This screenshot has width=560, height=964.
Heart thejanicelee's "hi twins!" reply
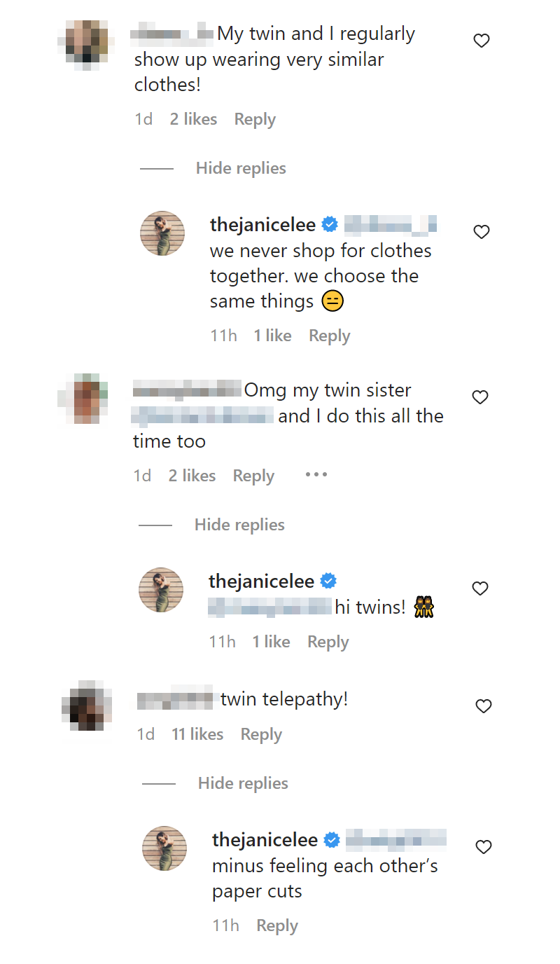pyautogui.click(x=480, y=589)
